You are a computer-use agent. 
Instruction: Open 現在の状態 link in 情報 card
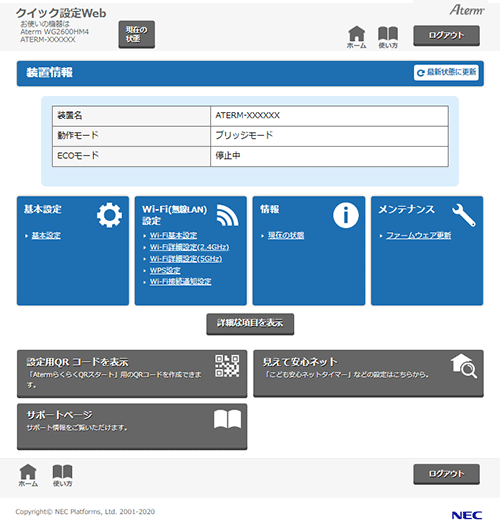[286, 235]
